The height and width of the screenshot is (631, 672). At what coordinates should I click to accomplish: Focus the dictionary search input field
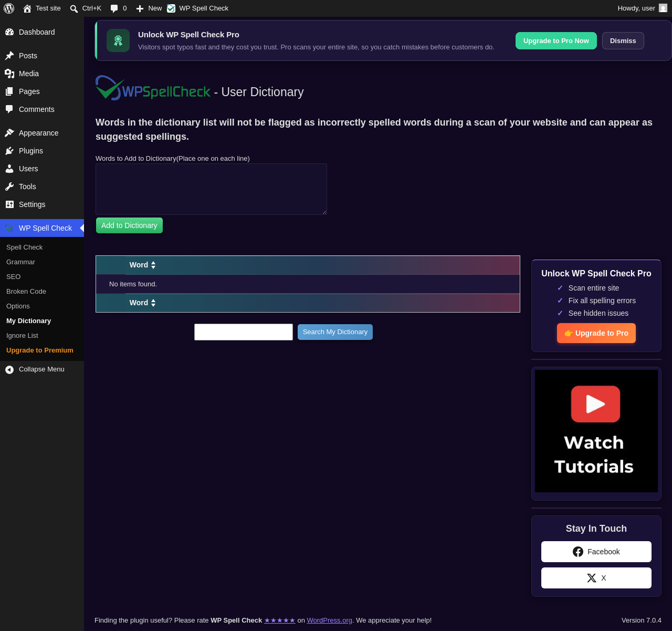coord(244,332)
